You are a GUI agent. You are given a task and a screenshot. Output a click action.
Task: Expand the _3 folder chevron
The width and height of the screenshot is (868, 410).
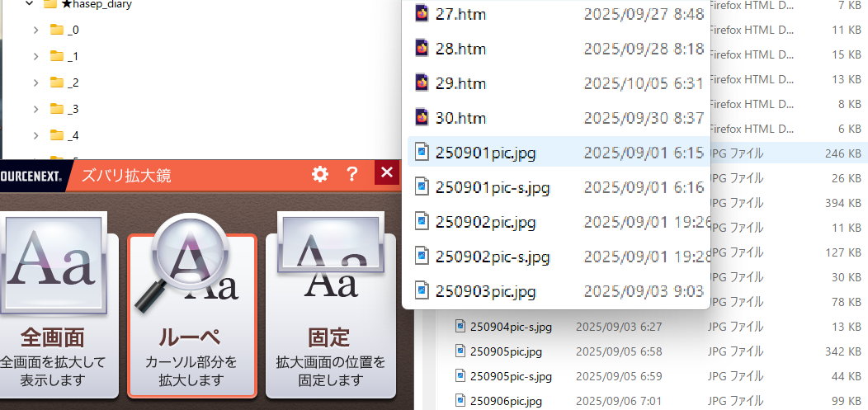point(35,110)
